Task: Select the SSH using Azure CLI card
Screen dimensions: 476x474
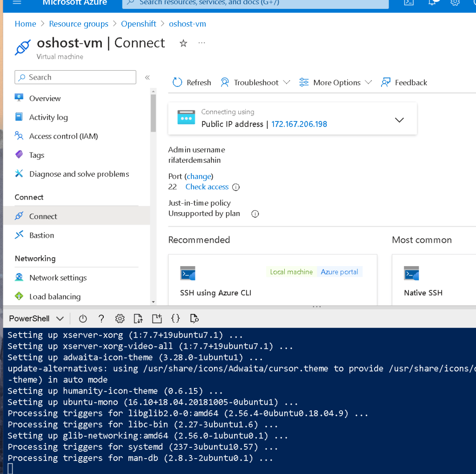Action: [x=273, y=280]
